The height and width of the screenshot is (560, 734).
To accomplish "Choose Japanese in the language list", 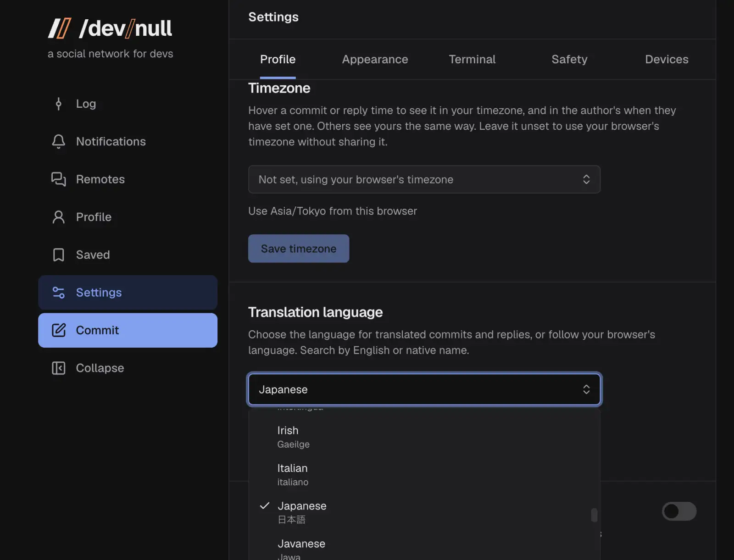I will [424, 512].
